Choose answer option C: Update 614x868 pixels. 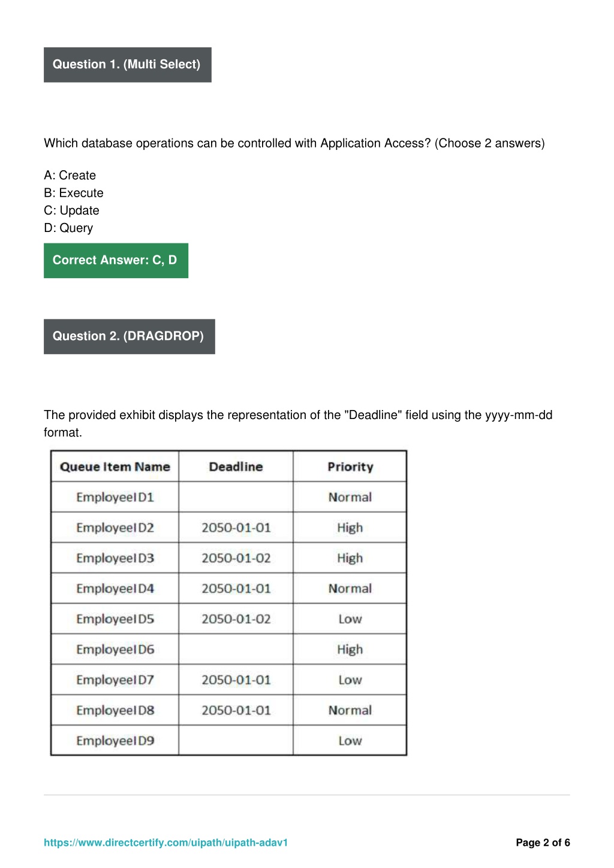71,210
